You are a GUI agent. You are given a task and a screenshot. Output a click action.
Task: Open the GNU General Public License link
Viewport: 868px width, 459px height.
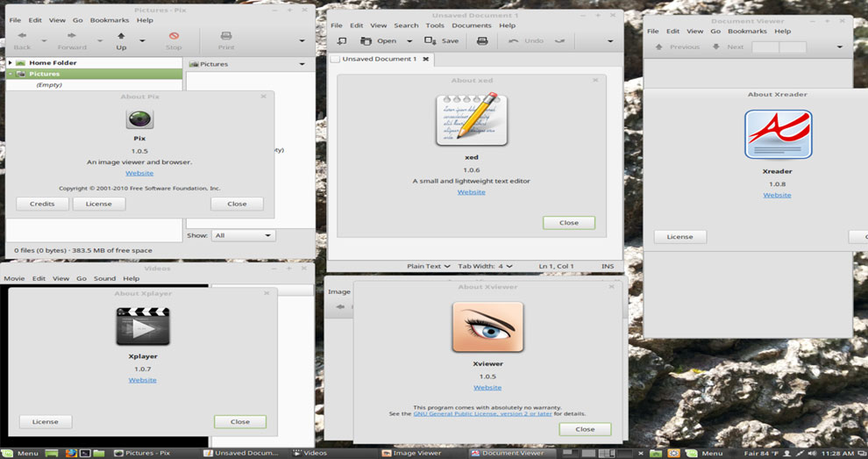[x=483, y=414]
